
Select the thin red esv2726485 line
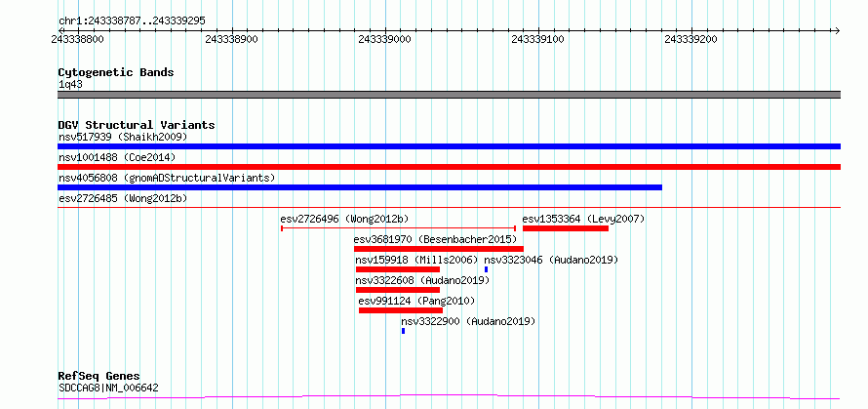[x=449, y=207]
